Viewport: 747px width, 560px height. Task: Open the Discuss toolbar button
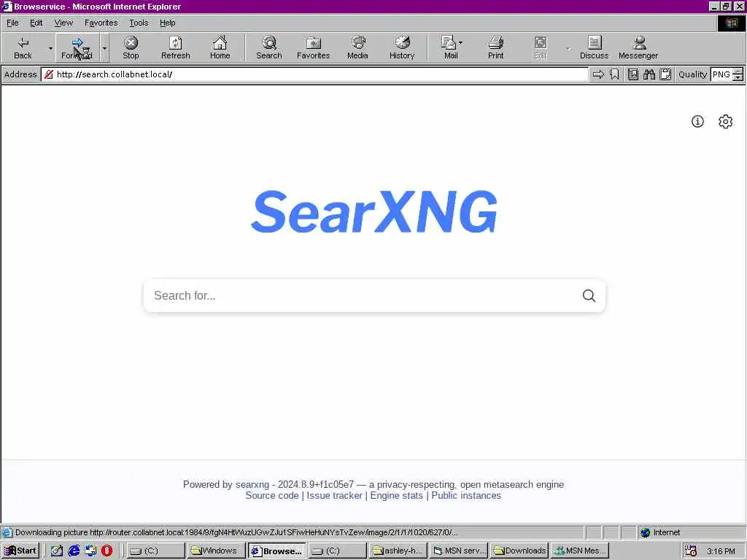tap(594, 47)
